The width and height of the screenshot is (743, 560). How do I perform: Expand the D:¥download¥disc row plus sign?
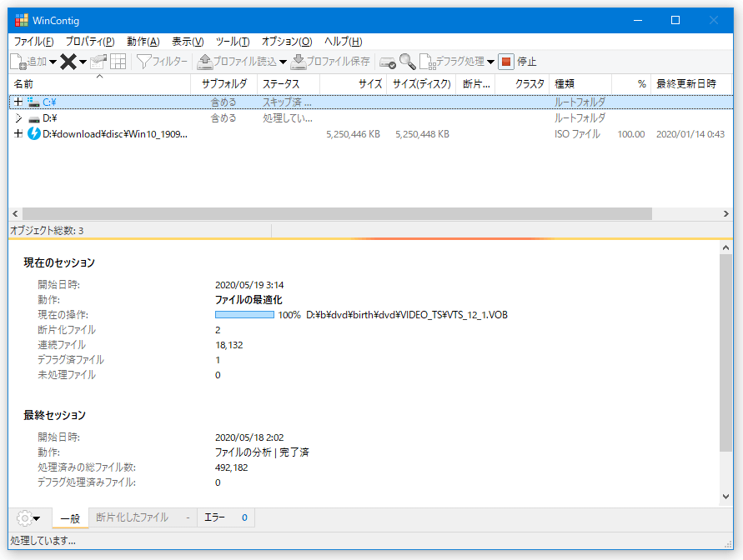click(x=18, y=134)
